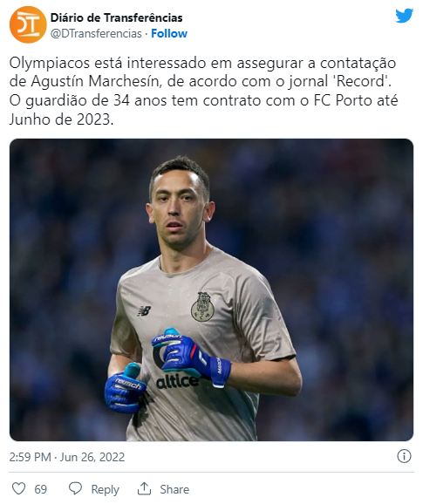Click the Twitter bird logo icon
The height and width of the screenshot is (504, 423).
click(404, 16)
